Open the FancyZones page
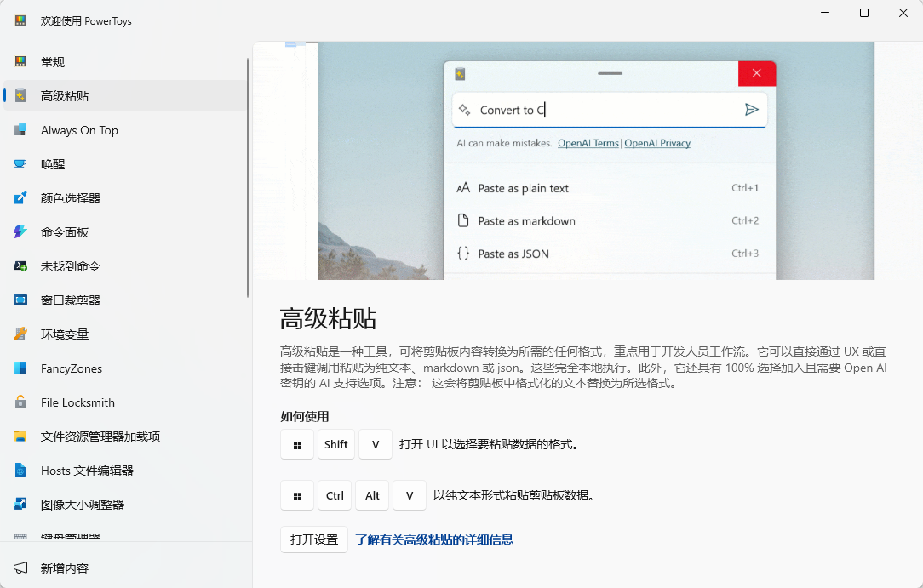 point(125,368)
